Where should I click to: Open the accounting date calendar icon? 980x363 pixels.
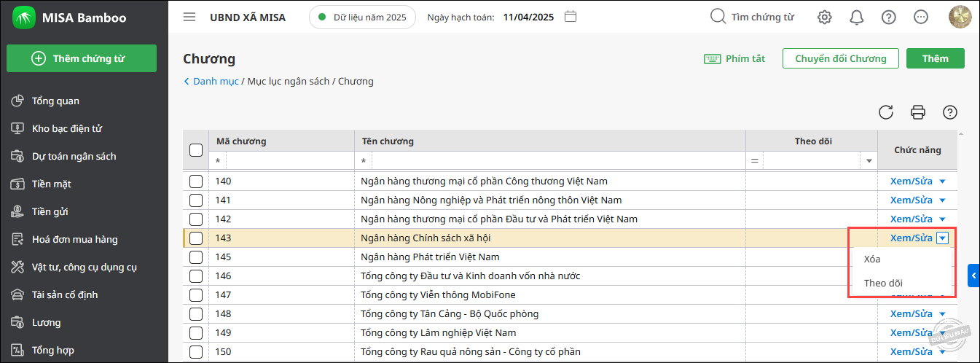(x=571, y=16)
